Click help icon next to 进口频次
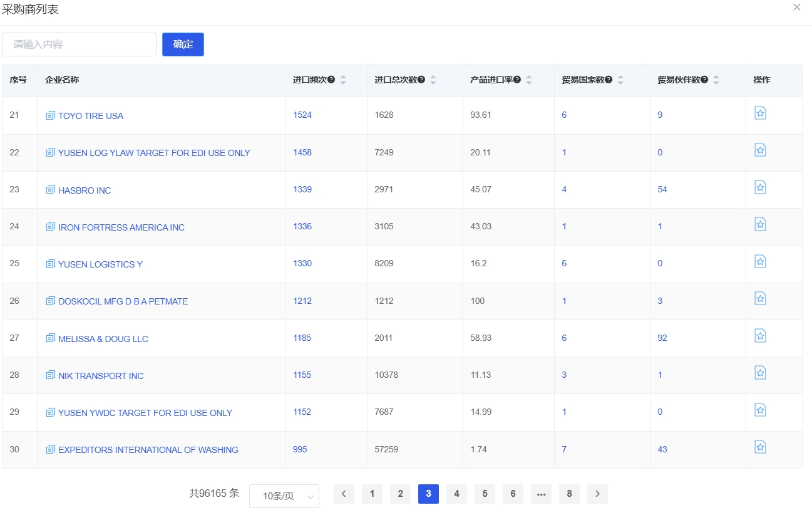Viewport: 812px width, 515px height. (x=331, y=80)
